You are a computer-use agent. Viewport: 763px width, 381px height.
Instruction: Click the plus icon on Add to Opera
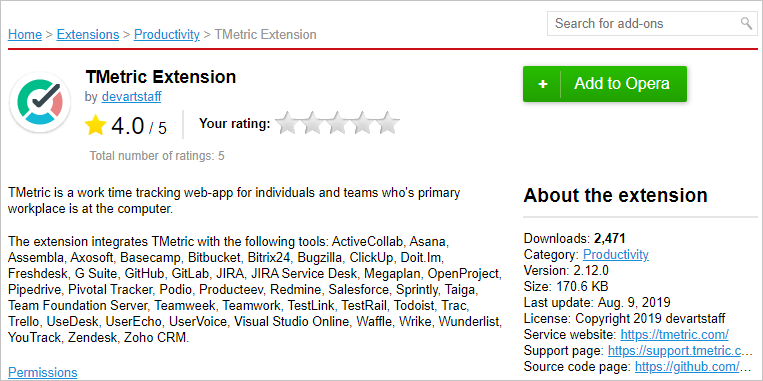(543, 84)
